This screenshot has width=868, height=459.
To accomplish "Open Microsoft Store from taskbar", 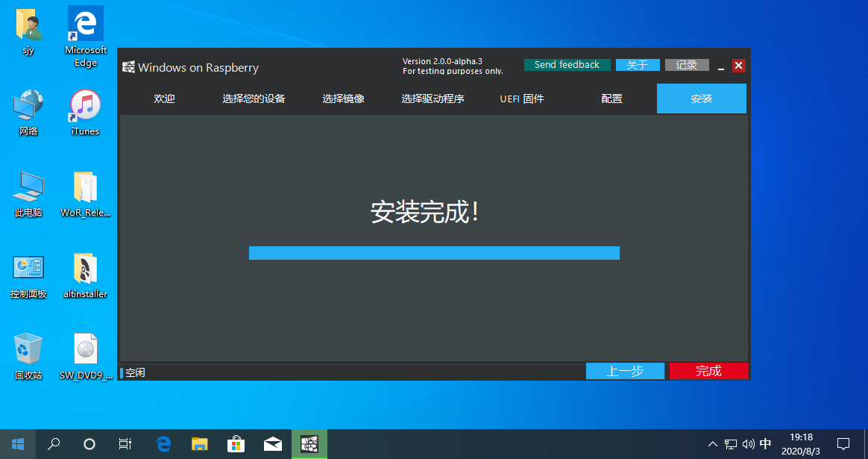I will pos(236,444).
